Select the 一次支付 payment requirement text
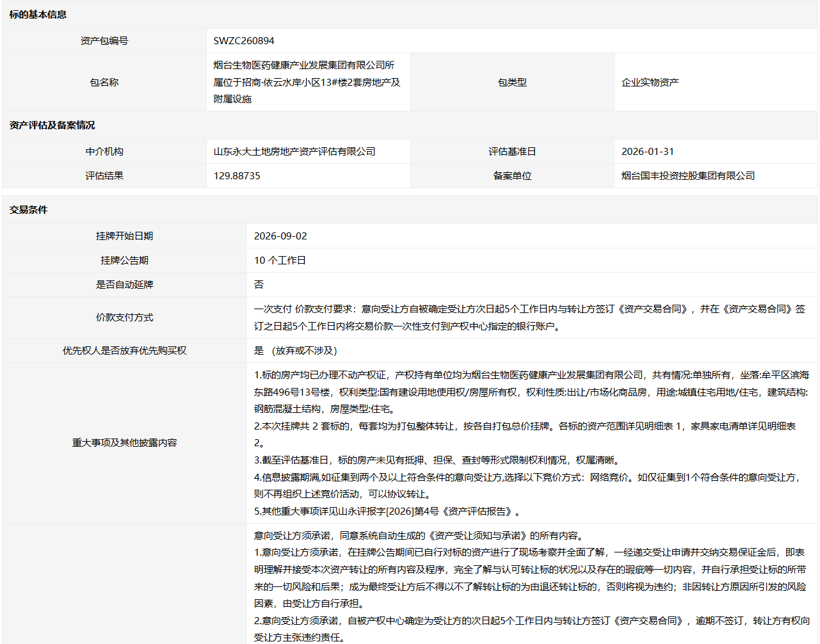This screenshot has width=820, height=644. (x=530, y=318)
